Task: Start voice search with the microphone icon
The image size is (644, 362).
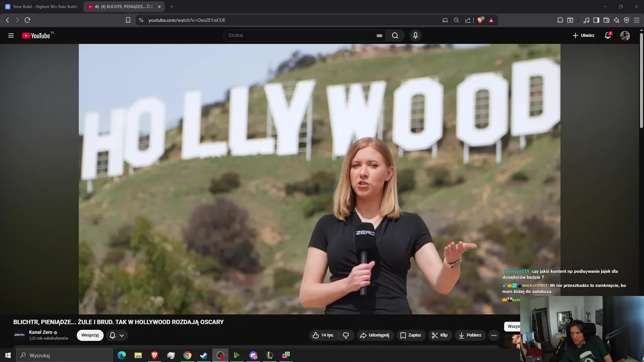Action: pyautogui.click(x=415, y=35)
